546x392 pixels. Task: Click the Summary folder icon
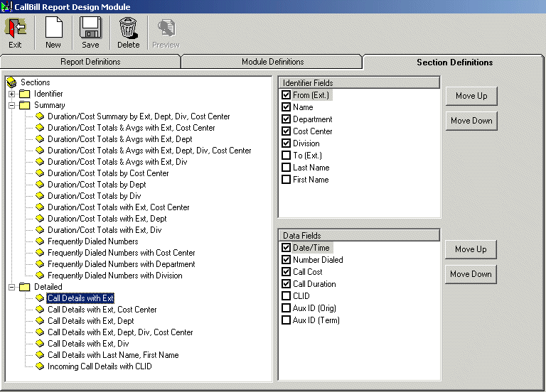coord(25,105)
